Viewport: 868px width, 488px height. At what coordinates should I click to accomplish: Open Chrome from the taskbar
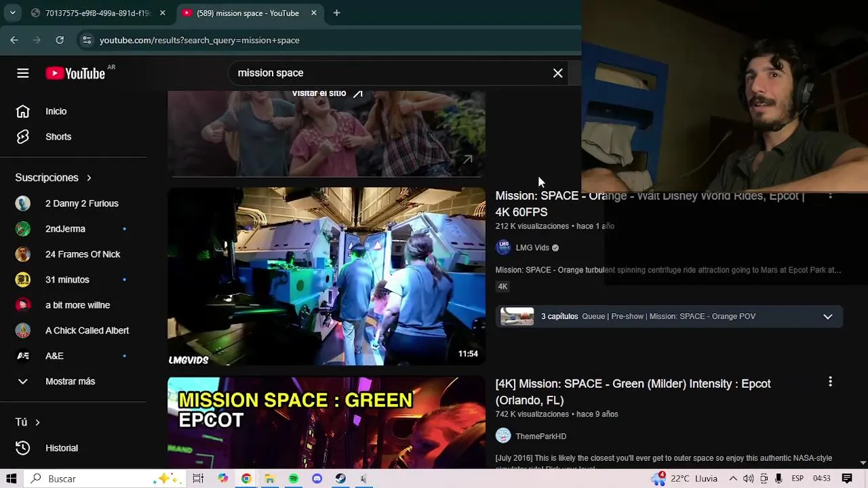coord(246,479)
